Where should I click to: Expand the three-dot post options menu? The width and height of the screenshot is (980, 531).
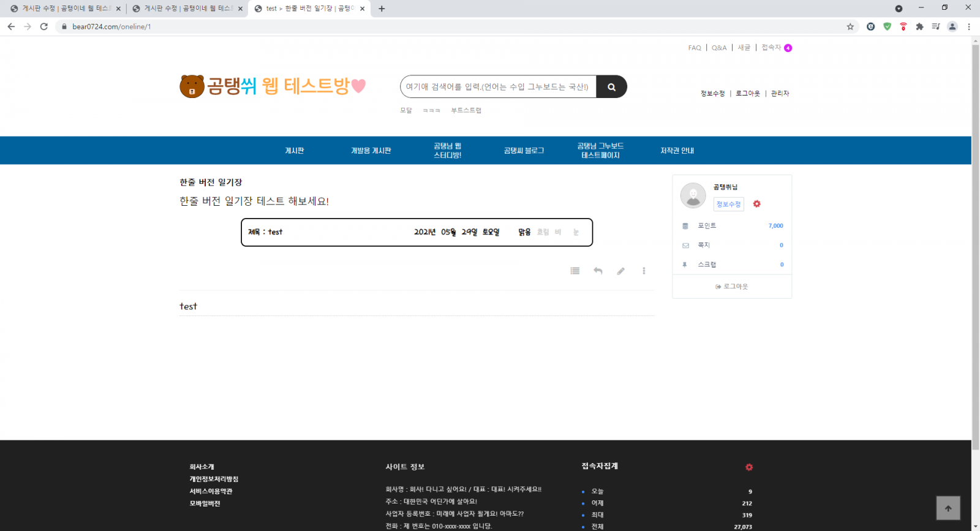[x=644, y=271]
